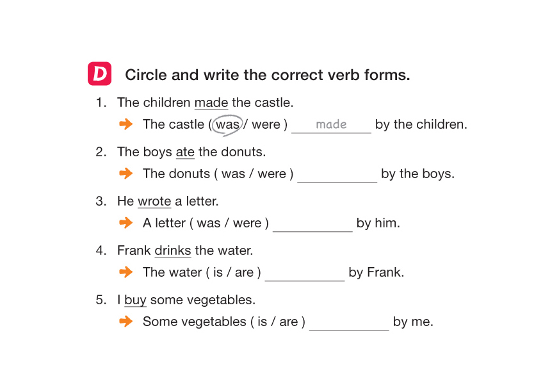This screenshot has height=392, width=559.
Task: Click the red D section badge
Action: 99,74
